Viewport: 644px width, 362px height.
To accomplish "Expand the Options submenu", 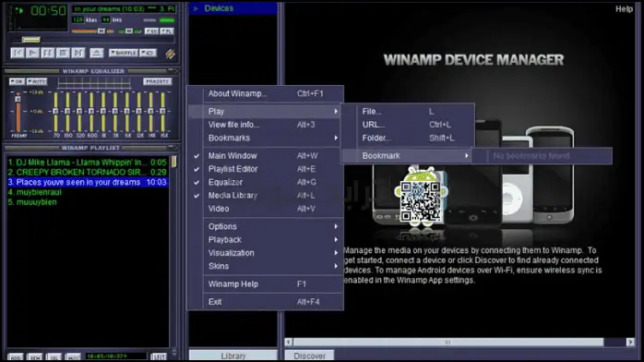I will pos(266,226).
